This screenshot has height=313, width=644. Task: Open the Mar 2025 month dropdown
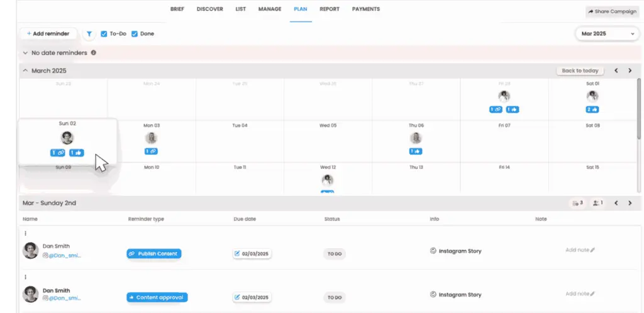pos(608,34)
